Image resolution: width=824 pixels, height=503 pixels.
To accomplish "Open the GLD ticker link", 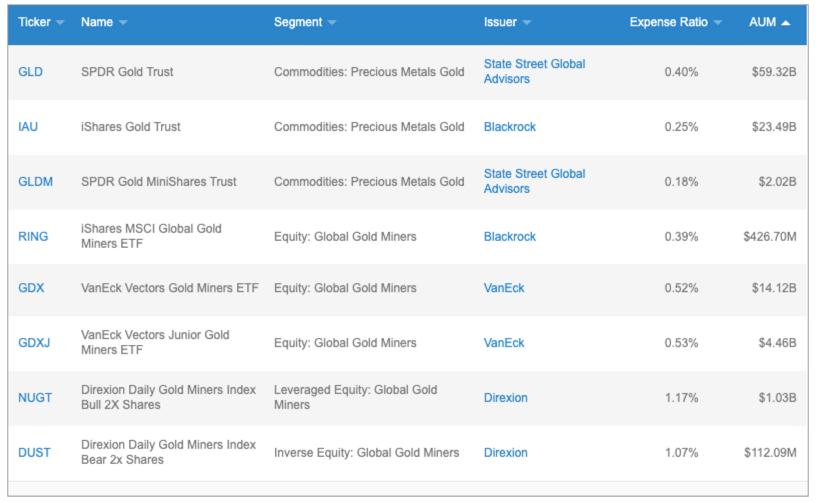I will point(30,72).
